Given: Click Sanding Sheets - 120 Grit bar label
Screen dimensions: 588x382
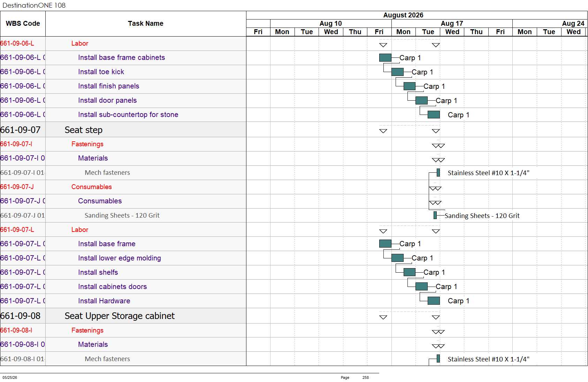Looking at the screenshot, I should click(482, 216).
